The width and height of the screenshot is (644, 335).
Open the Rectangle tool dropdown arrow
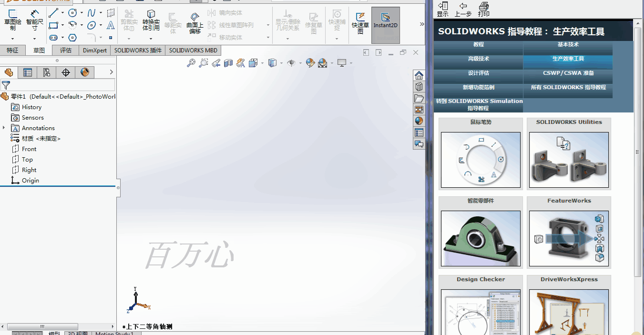tap(62, 25)
